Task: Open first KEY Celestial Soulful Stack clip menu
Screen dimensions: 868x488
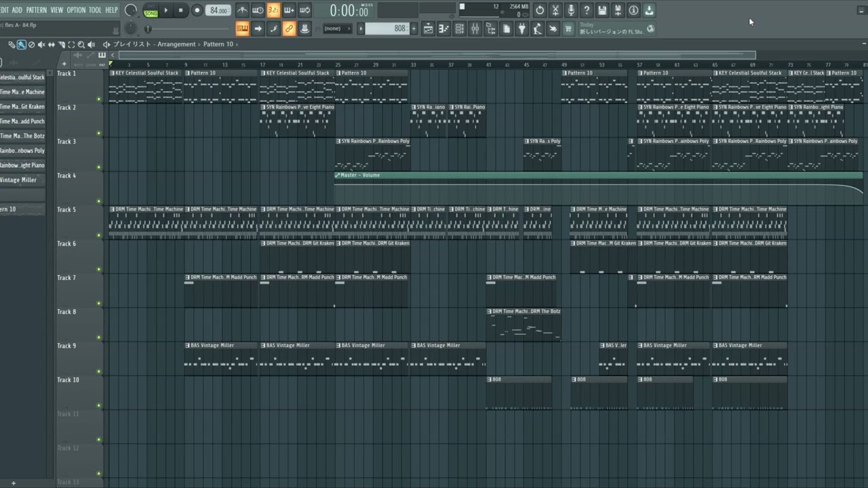Action: click(x=113, y=73)
